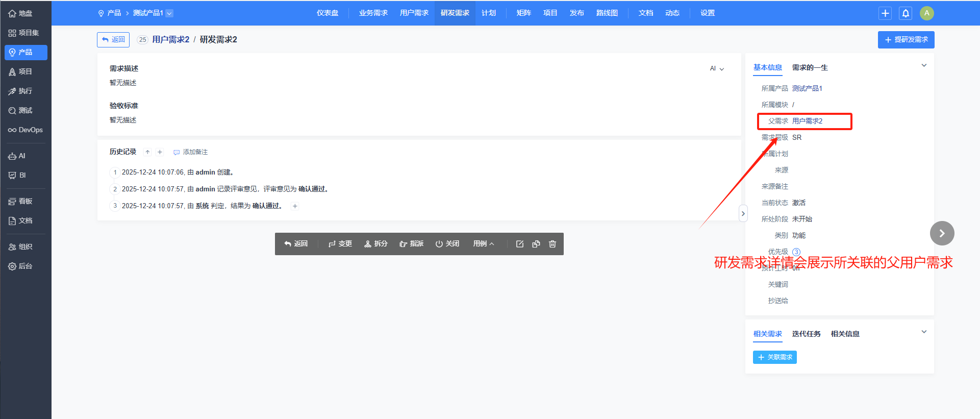Image resolution: width=980 pixels, height=419 pixels.
Task: Click 返回 in the bottom action toolbar
Action: coord(296,244)
